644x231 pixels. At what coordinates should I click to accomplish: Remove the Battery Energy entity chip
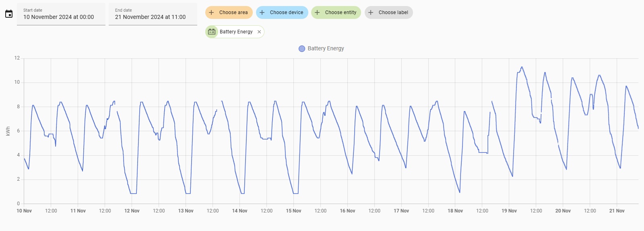tap(259, 32)
